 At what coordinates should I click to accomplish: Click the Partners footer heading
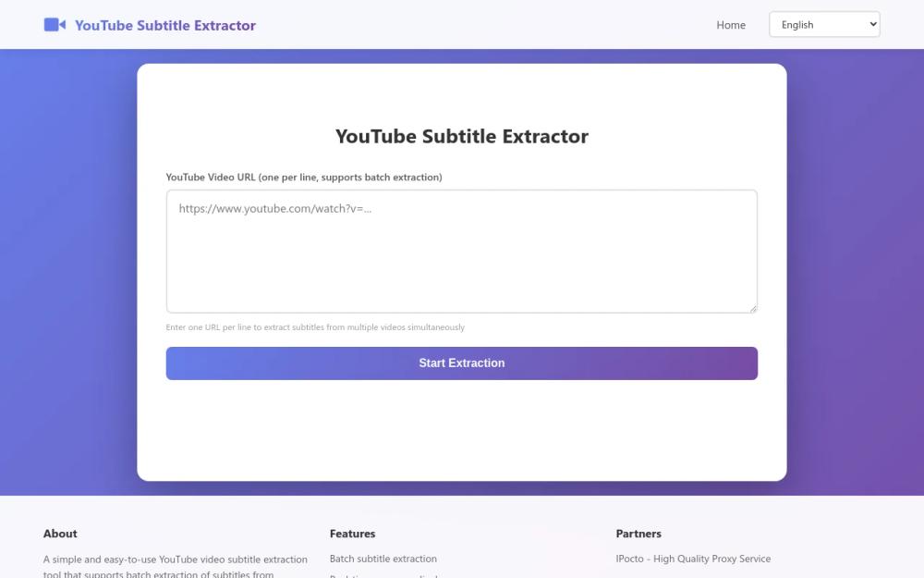pyautogui.click(x=638, y=534)
